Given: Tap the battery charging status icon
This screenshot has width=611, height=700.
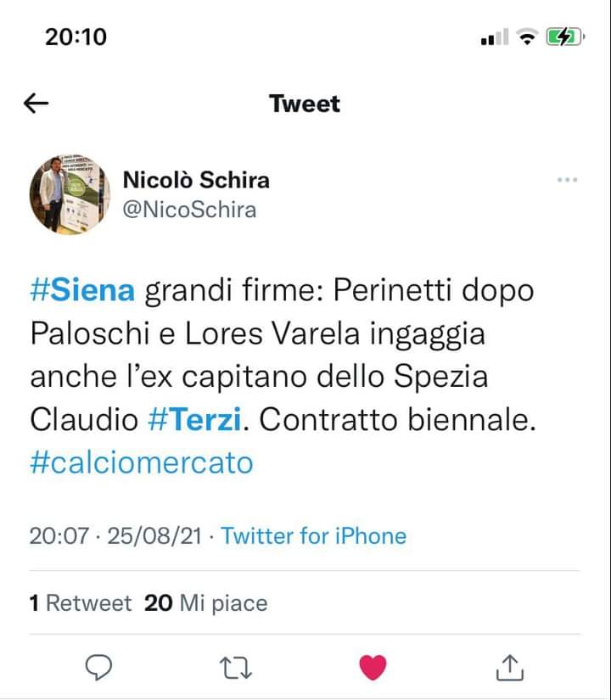Looking at the screenshot, I should click(563, 37).
